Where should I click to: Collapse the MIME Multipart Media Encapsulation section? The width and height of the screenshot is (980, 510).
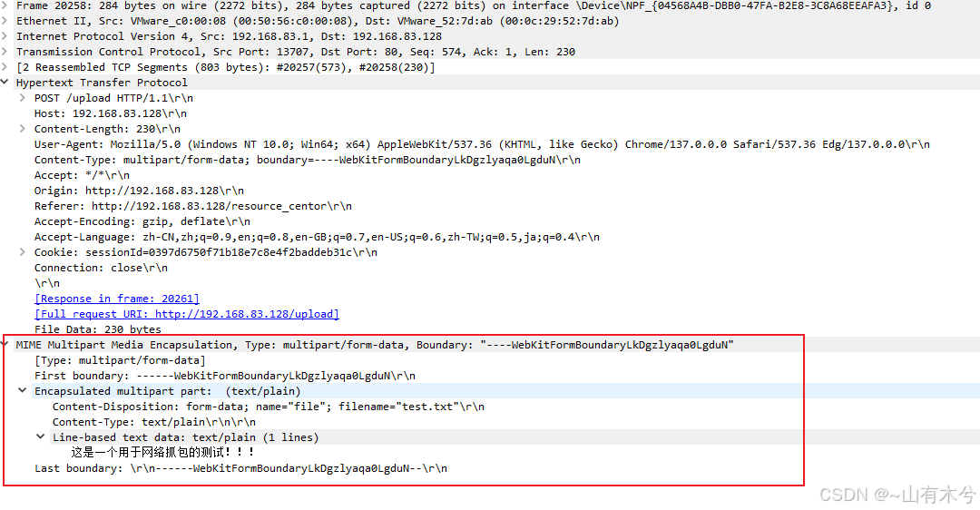coord(5,344)
